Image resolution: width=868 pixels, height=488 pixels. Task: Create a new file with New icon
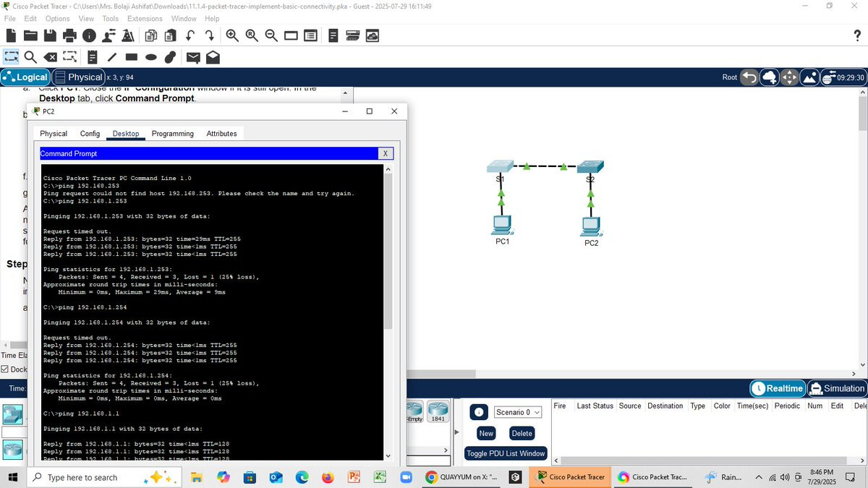coord(12,35)
